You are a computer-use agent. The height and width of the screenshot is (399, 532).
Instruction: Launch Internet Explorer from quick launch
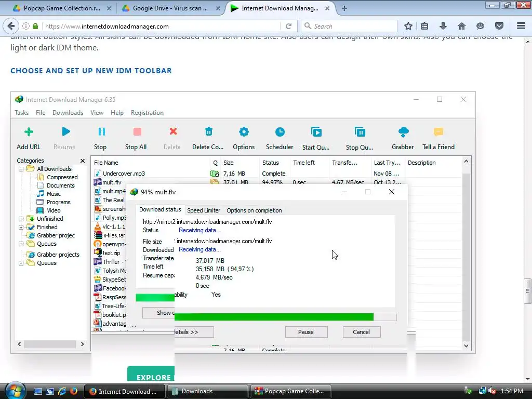62,391
